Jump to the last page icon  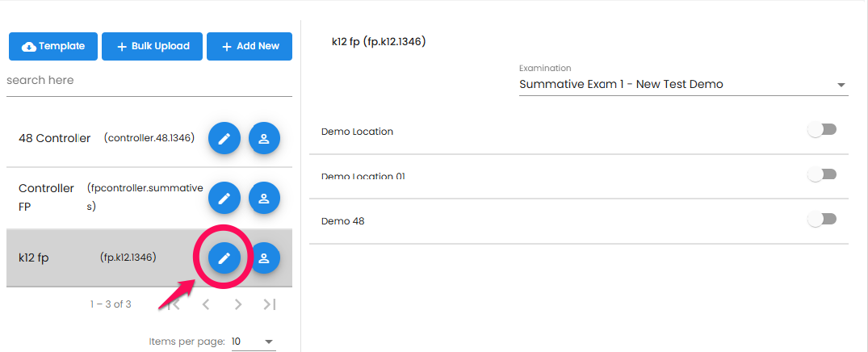[270, 304]
